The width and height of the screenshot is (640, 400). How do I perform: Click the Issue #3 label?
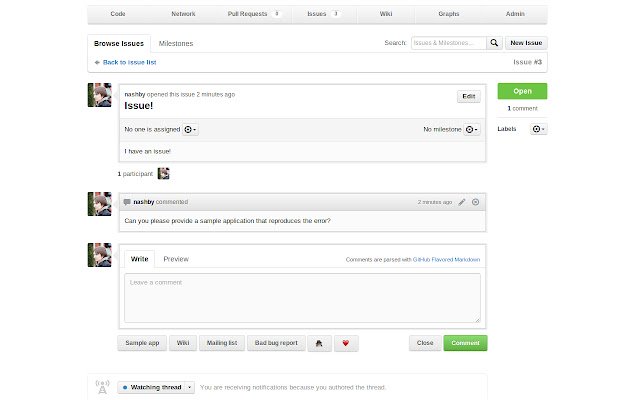pyautogui.click(x=527, y=62)
